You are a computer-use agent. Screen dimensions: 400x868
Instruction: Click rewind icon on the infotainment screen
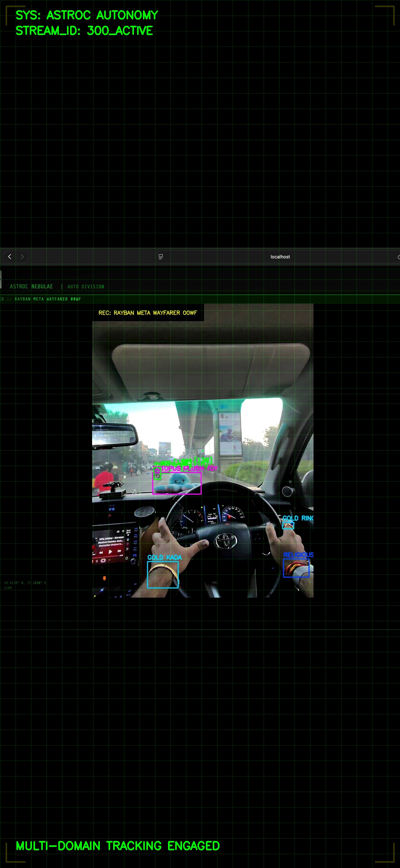point(101,553)
